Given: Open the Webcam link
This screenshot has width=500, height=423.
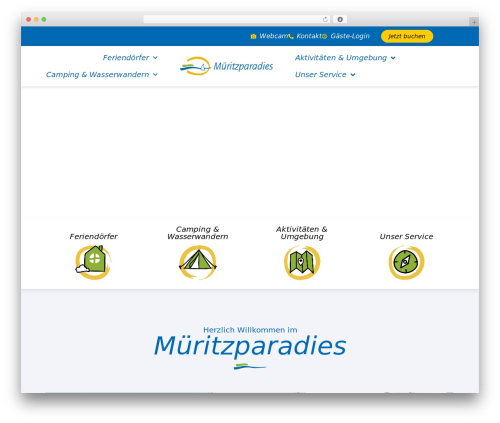Looking at the screenshot, I should [x=274, y=36].
